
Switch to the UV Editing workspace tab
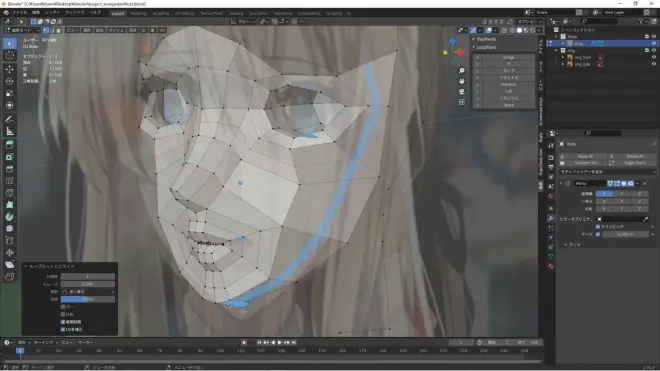click(185, 13)
